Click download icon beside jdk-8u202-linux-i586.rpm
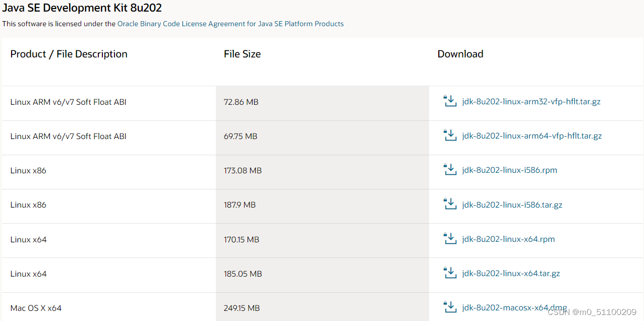 tap(449, 169)
